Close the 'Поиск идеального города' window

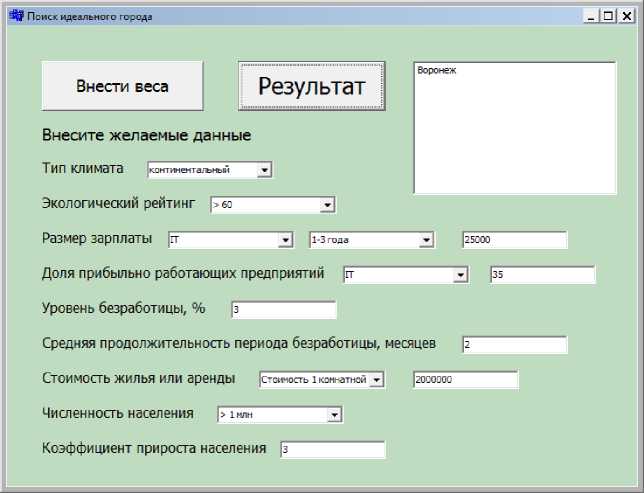pyautogui.click(x=626, y=17)
